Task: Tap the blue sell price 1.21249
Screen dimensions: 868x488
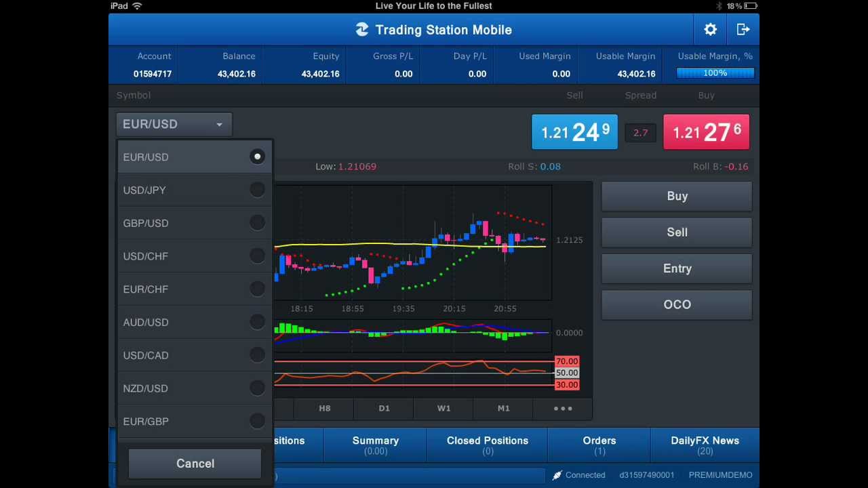Action: [x=574, y=132]
